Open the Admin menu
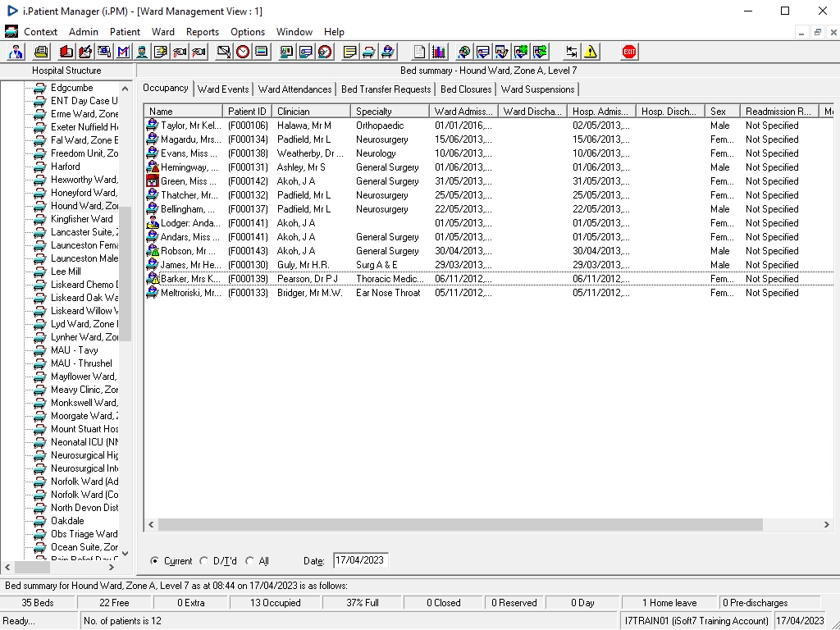840x630 pixels. (84, 32)
